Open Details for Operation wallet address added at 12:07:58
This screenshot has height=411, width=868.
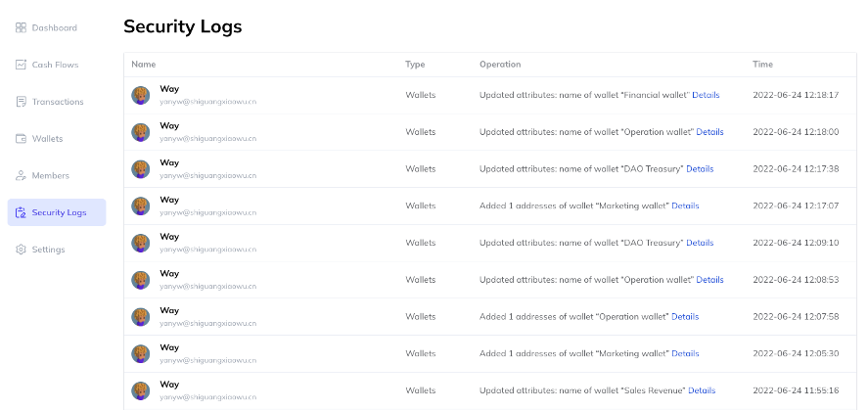[x=685, y=317]
